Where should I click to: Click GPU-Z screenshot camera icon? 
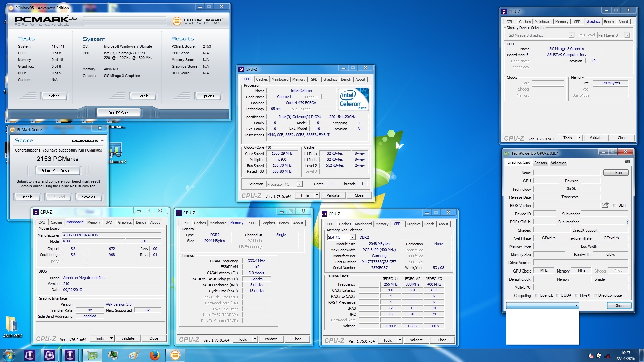coord(627,162)
